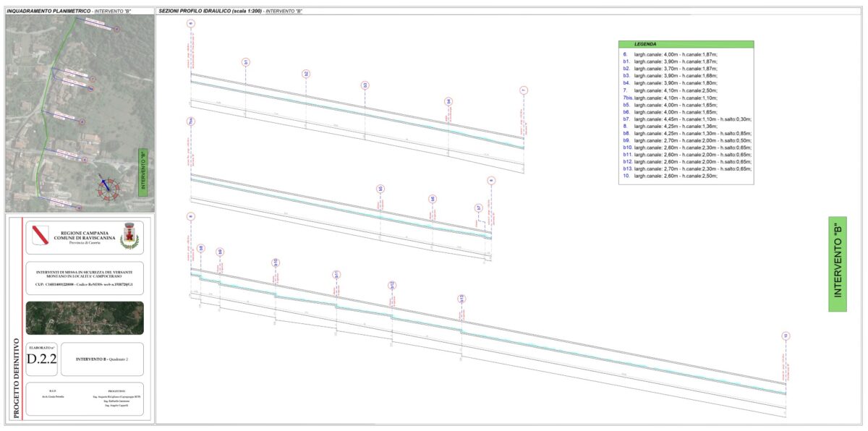Select the b13 section marker circle
This screenshot has height=431, width=868.
click(x=461, y=299)
